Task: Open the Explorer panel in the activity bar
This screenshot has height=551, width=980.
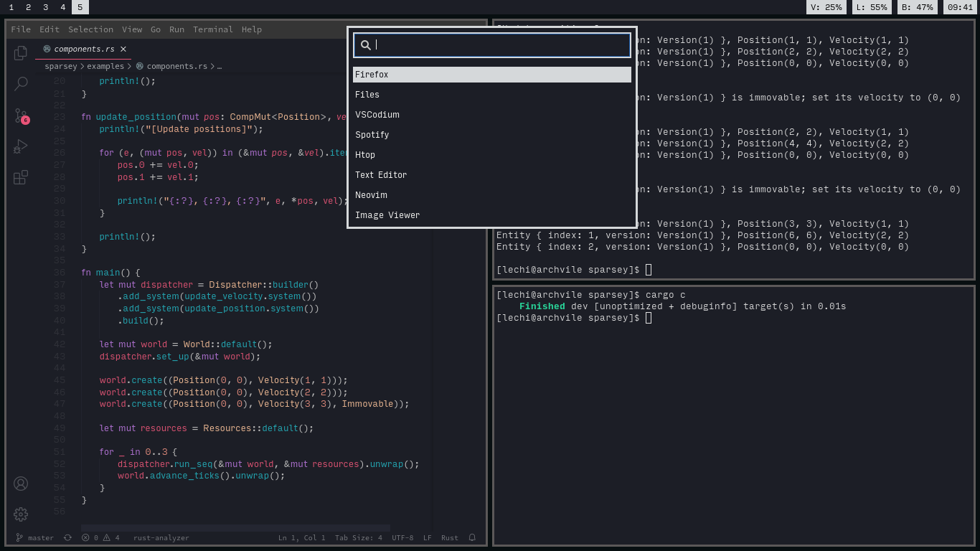Action: tap(21, 52)
